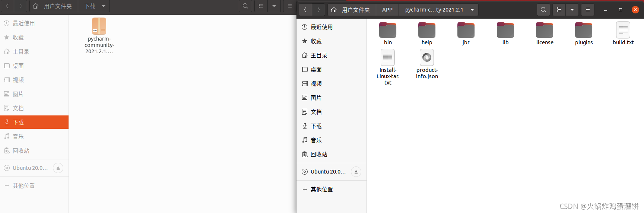
Task: Open 文档 in front window sidebar
Action: pyautogui.click(x=331, y=112)
